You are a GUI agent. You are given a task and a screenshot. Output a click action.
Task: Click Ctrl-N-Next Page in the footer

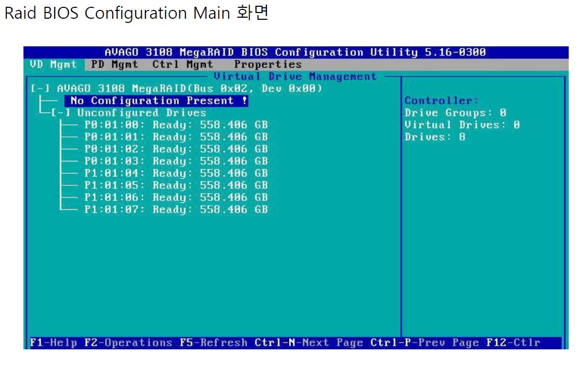click(x=309, y=343)
